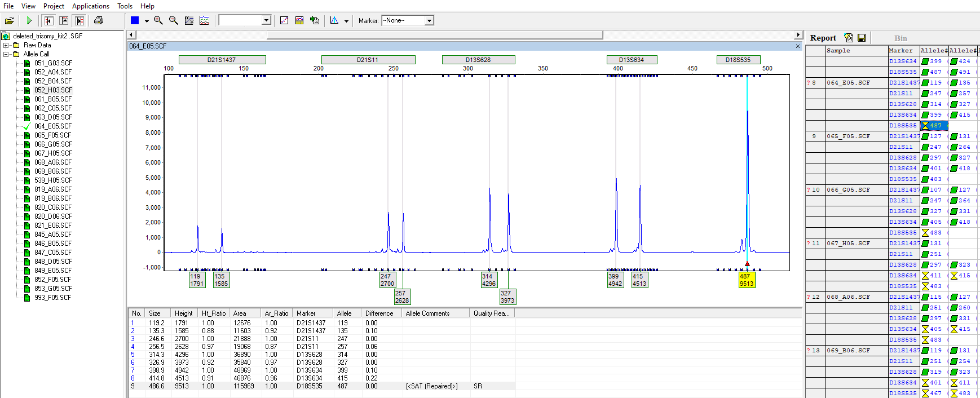Click the D13S628 marker label bar
The width and height of the screenshot is (980, 398).
(478, 60)
